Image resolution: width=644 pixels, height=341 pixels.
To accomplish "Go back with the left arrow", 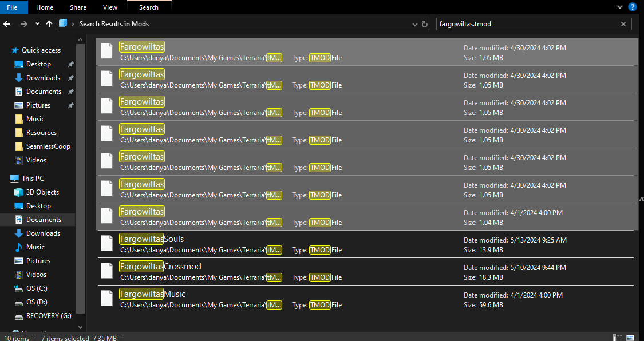I will tap(7, 24).
